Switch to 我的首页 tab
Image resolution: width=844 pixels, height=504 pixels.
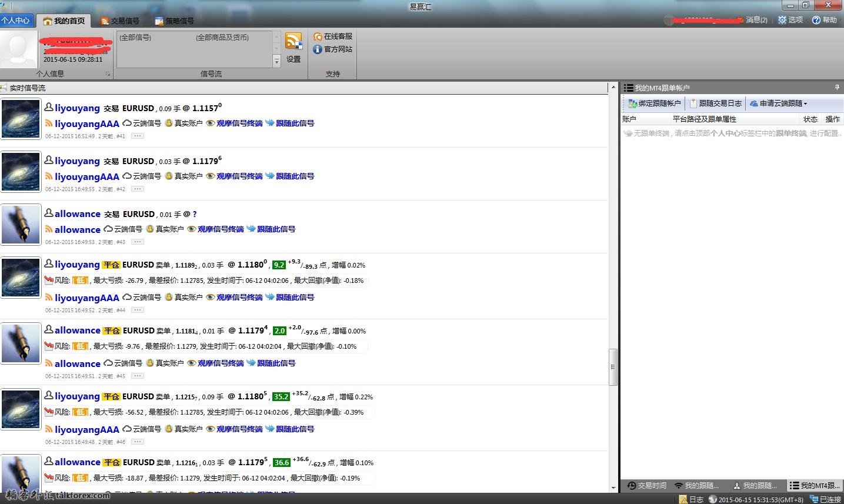tap(64, 21)
